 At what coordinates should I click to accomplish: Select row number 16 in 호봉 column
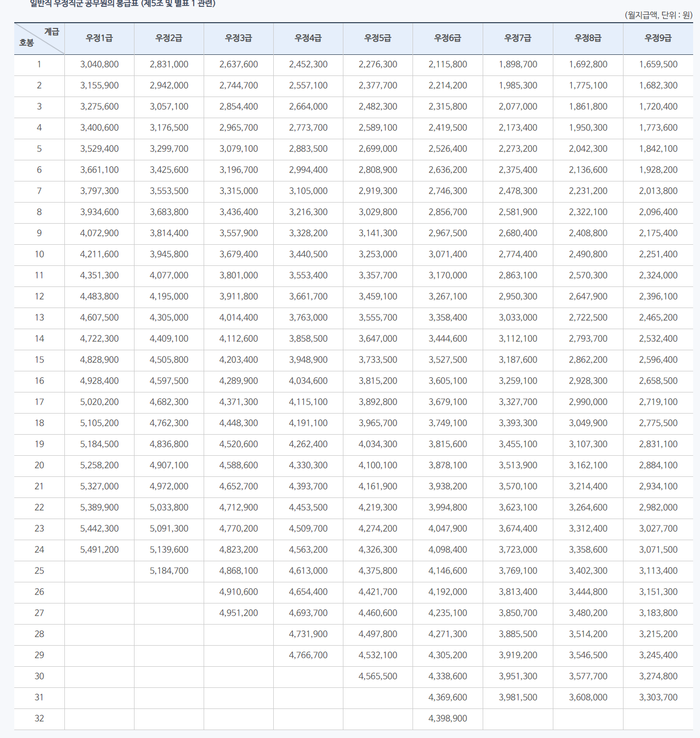[39, 381]
